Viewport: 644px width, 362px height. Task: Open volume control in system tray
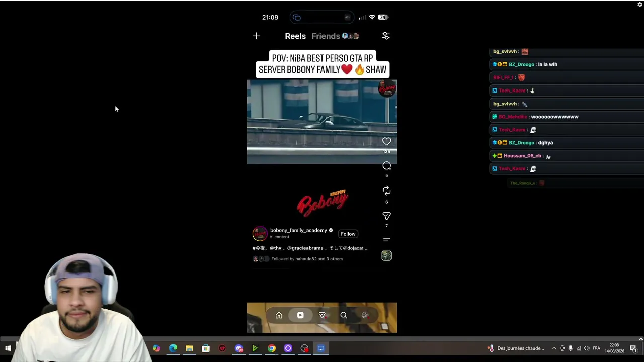pyautogui.click(x=587, y=348)
